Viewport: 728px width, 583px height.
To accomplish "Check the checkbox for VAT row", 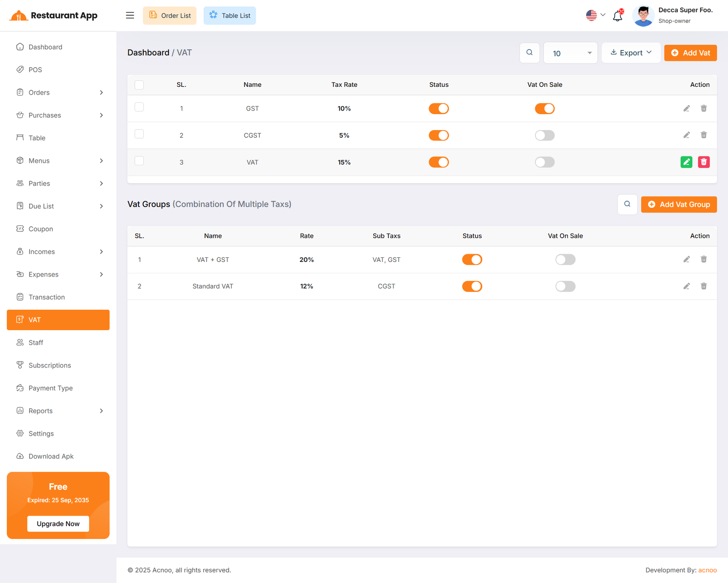I will coord(139,161).
